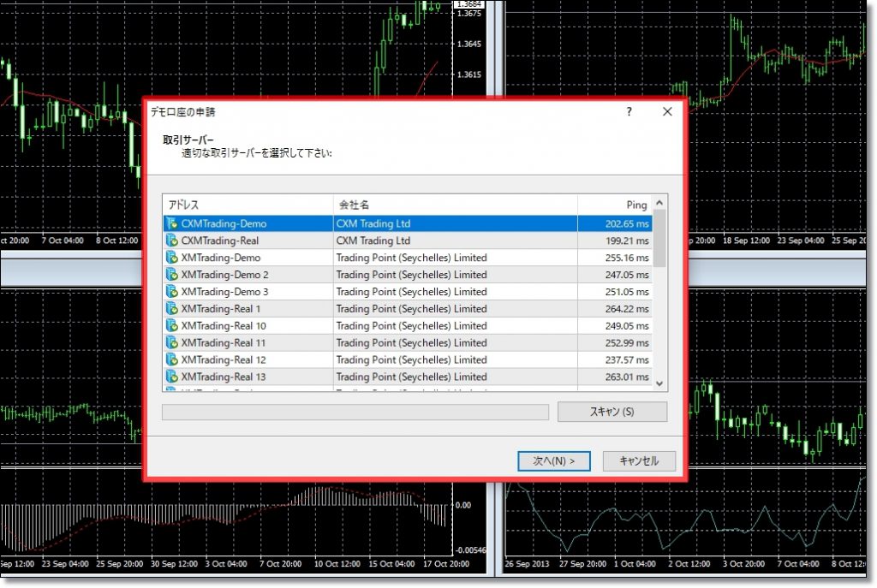This screenshot has height=588, width=877.
Task: Click the server icon beside CXMTrading-Real
Action: coord(171,241)
